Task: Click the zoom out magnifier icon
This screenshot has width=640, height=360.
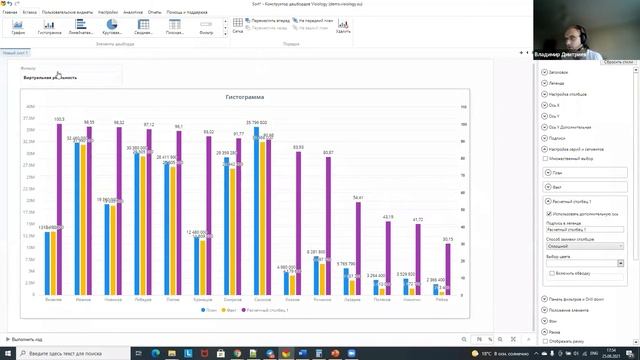Action: click(464, 339)
